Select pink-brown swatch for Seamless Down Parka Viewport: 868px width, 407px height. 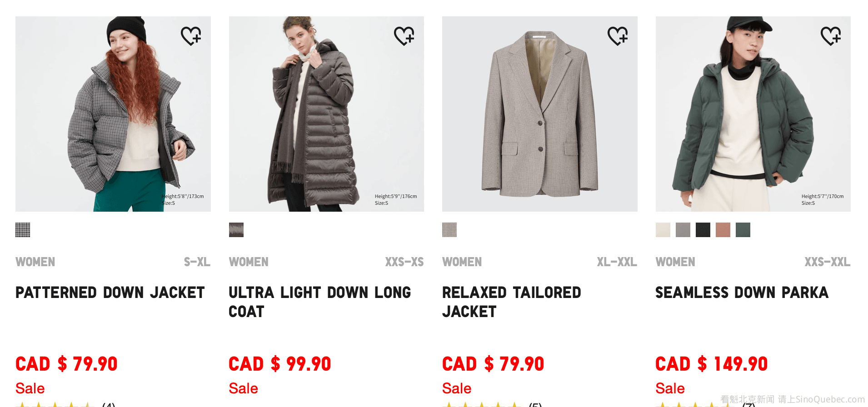[x=723, y=230]
